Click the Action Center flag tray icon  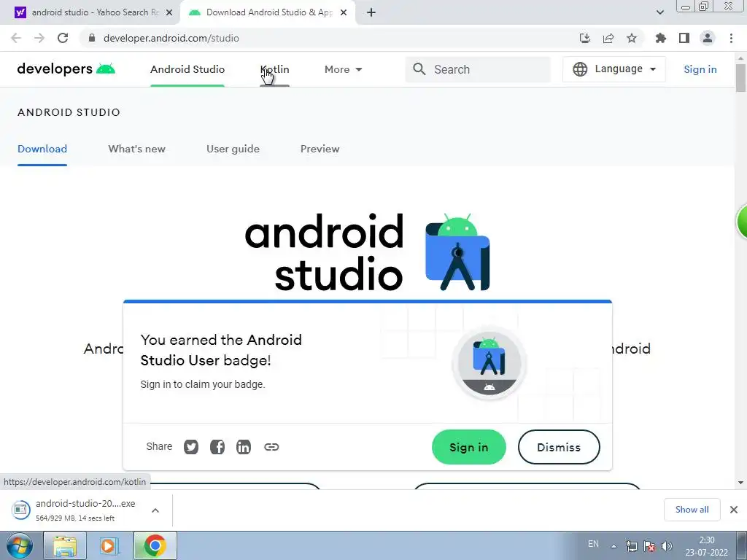(x=649, y=546)
